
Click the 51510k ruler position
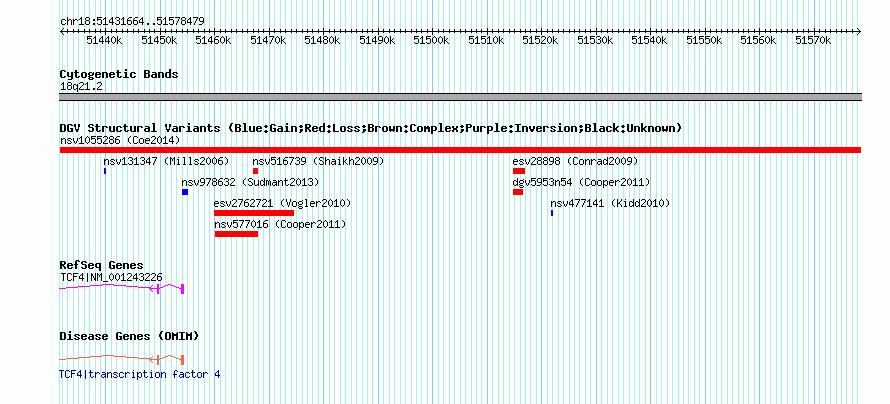486,40
